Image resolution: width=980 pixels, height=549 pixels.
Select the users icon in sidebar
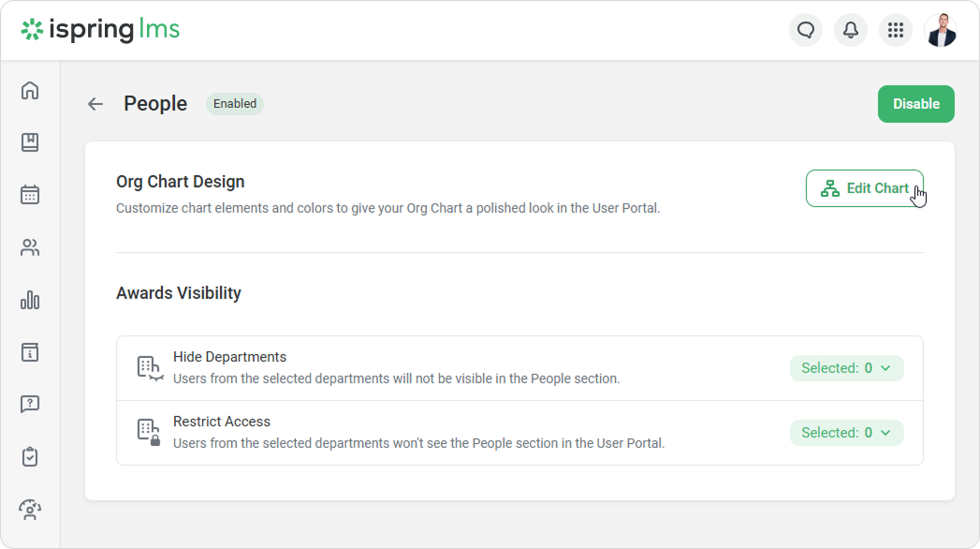[30, 247]
